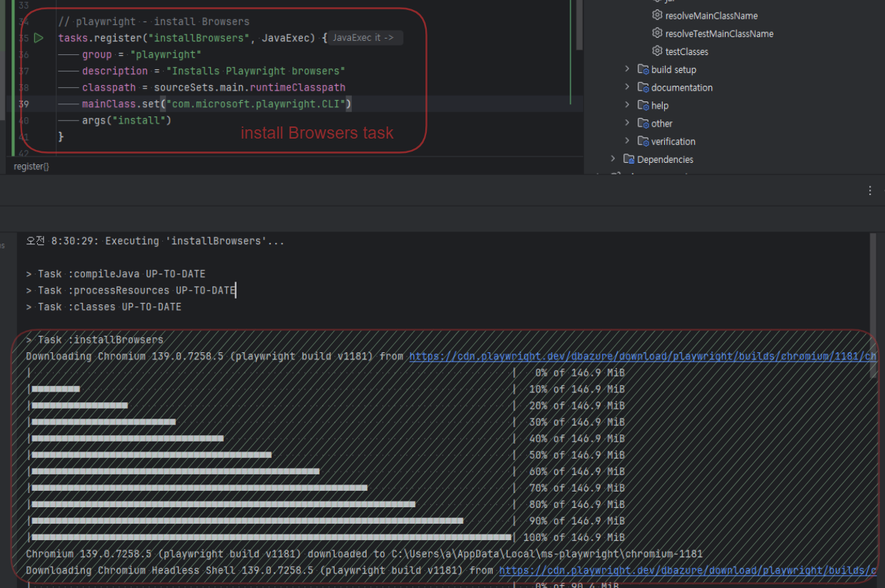885x588 pixels.
Task: Select the testClasses task label
Action: pos(687,51)
